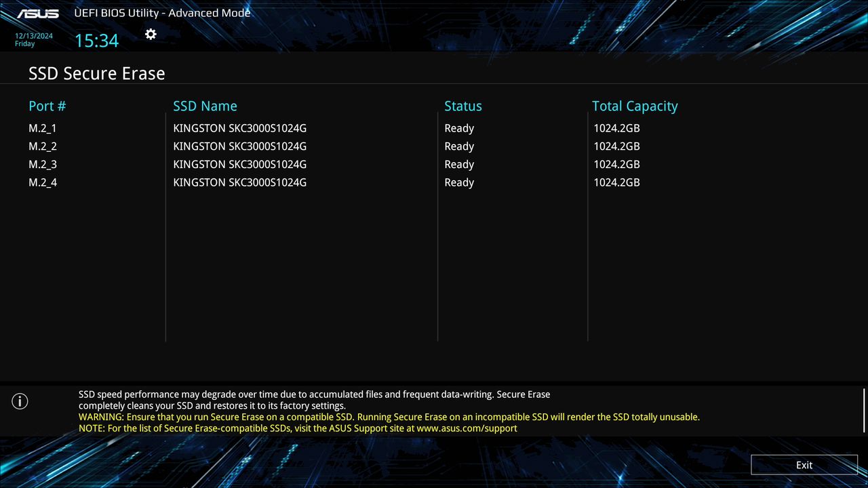Click the Port # column header

click(47, 106)
